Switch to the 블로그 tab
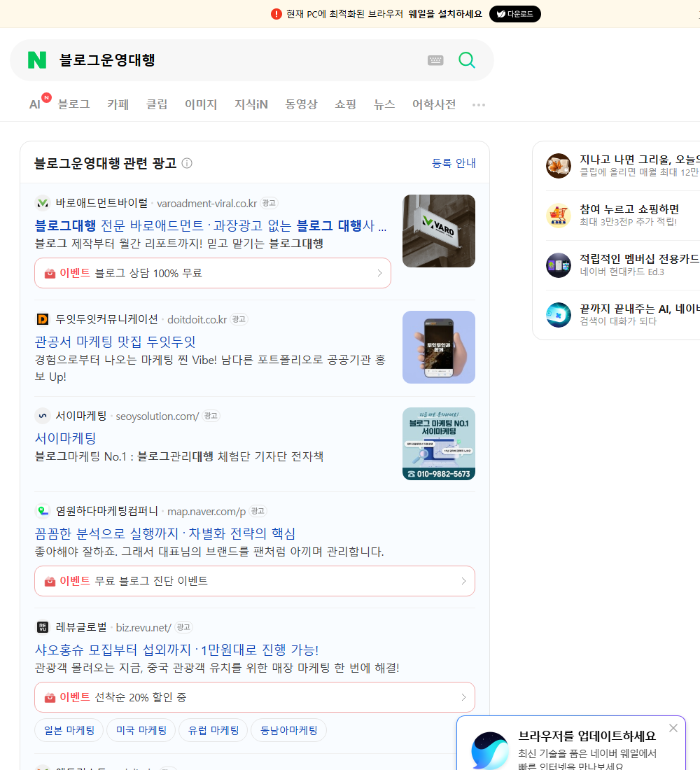This screenshot has height=770, width=700. tap(73, 104)
